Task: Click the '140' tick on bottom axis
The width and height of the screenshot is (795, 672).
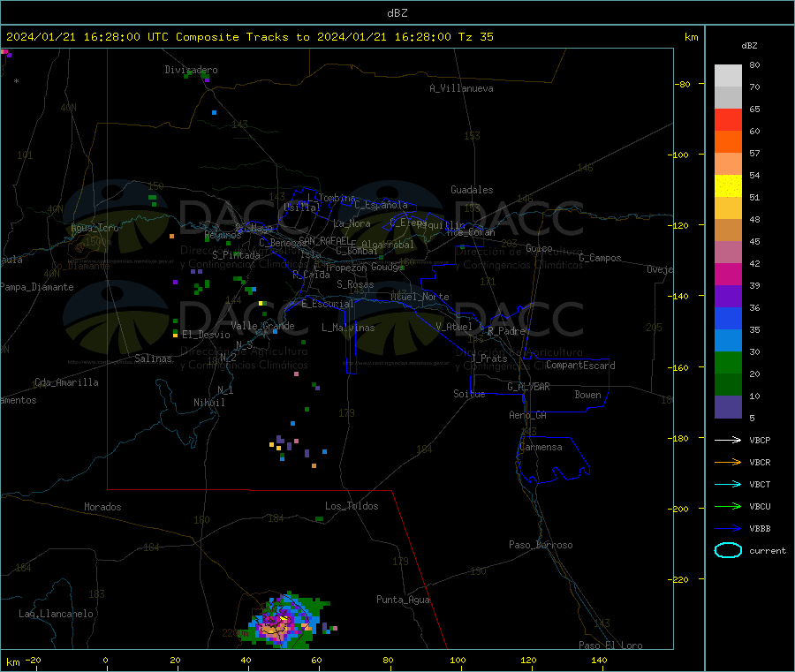Action: point(599,661)
